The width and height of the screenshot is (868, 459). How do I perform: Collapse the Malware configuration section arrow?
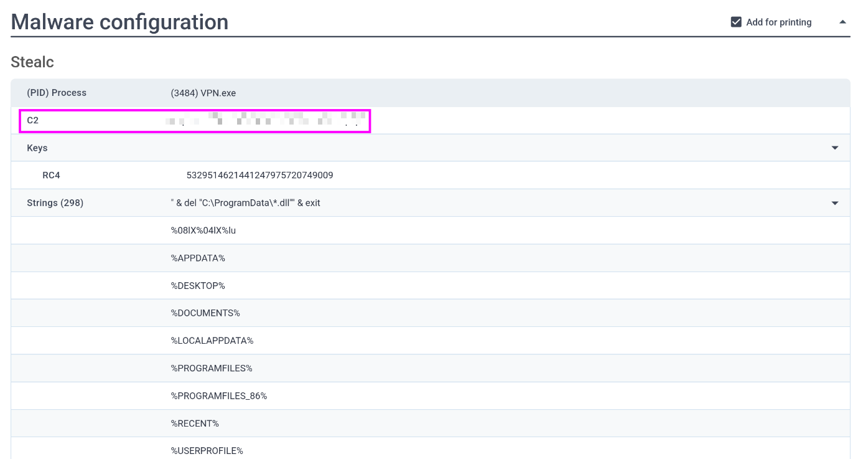(842, 22)
